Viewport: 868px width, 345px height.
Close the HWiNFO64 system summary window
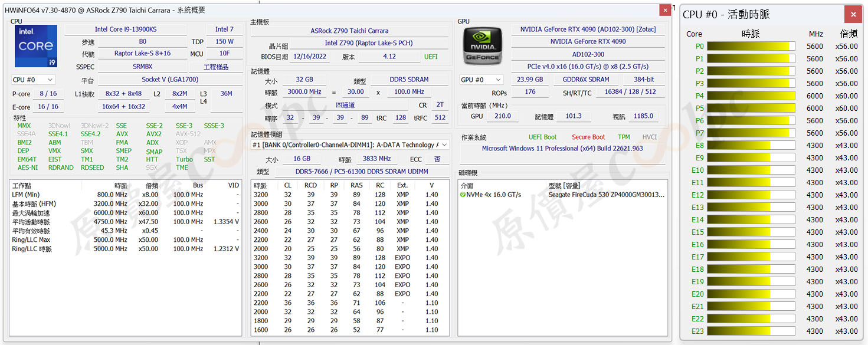click(x=665, y=10)
